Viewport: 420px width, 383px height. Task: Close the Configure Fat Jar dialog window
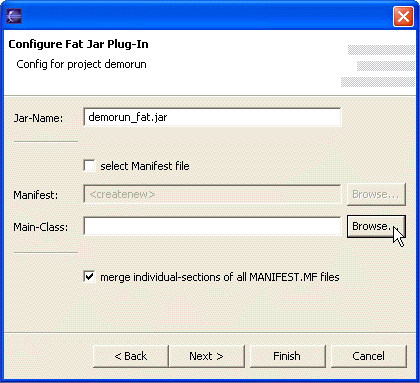403,16
